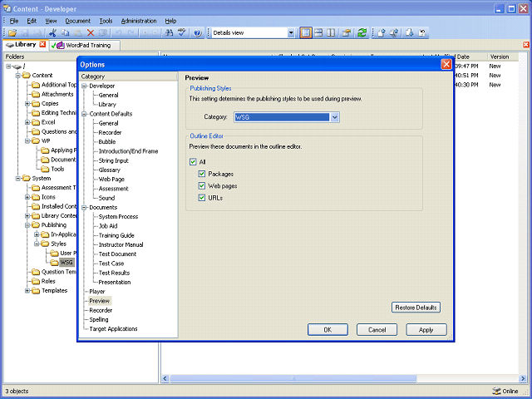The width and height of the screenshot is (532, 399).
Task: Open the Document menu
Action: (78, 21)
